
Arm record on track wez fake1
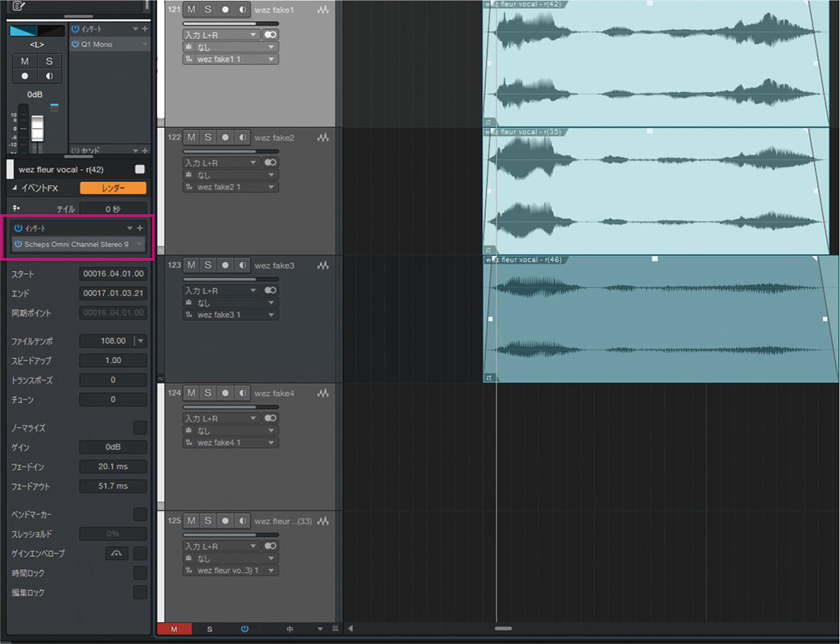pos(225,10)
